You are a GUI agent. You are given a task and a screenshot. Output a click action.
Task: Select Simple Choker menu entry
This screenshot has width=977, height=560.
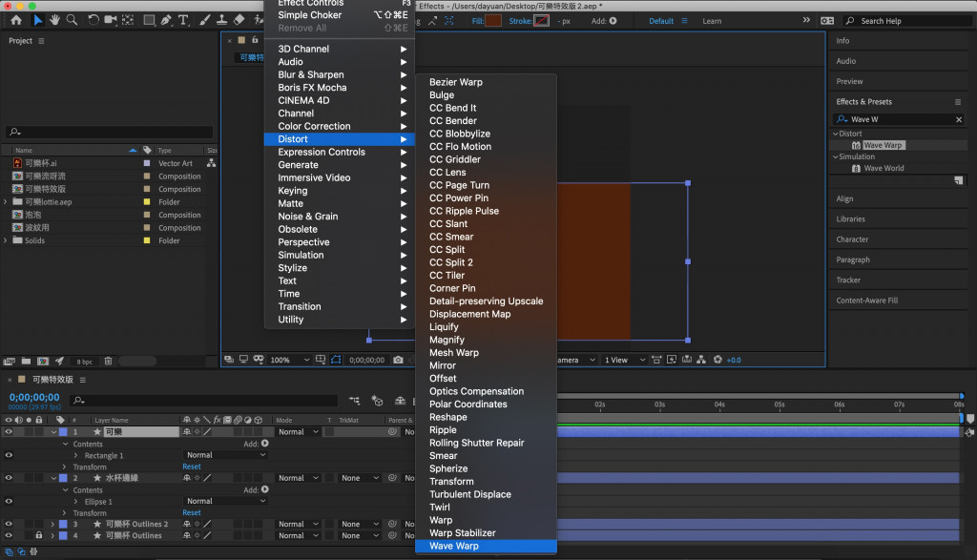(x=341, y=15)
